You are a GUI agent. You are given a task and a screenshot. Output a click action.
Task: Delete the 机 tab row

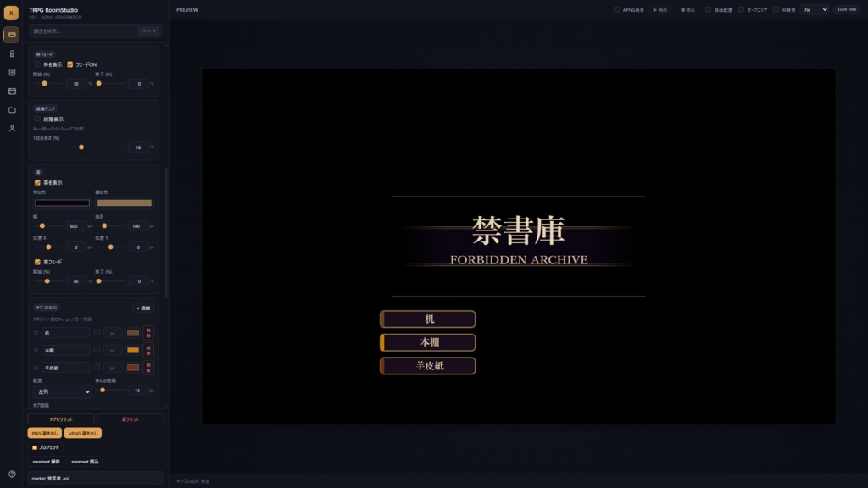coord(148,332)
